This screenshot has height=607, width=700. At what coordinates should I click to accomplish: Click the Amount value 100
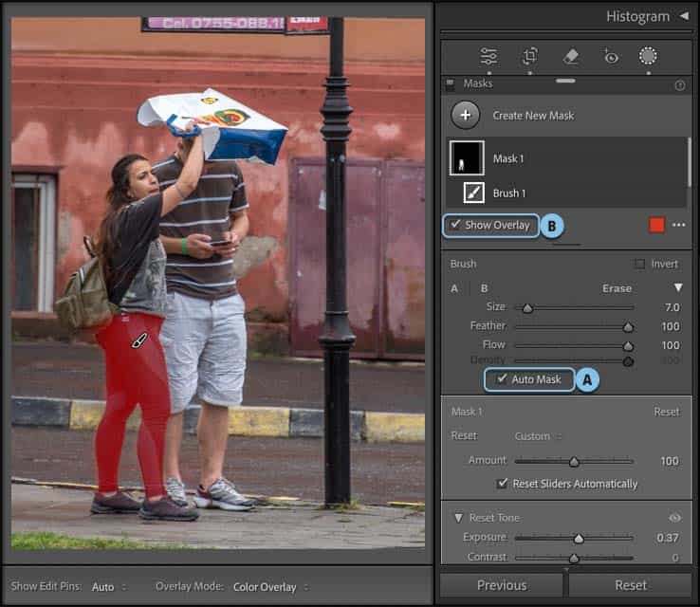(x=670, y=461)
